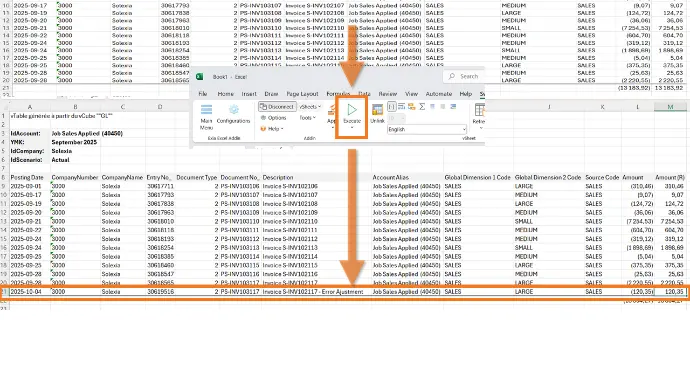The image size is (690, 388).
Task: Click the Options gear in the Addin group
Action: pos(263,118)
